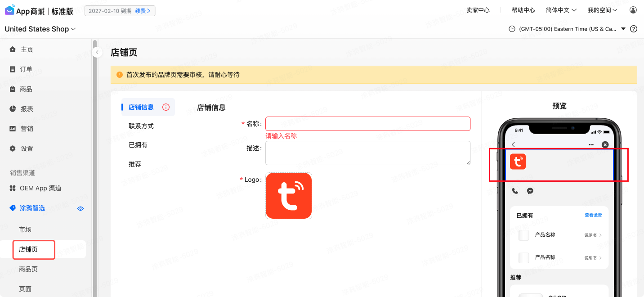
Task: Click the 请输入名称 error message
Action: coord(281,136)
